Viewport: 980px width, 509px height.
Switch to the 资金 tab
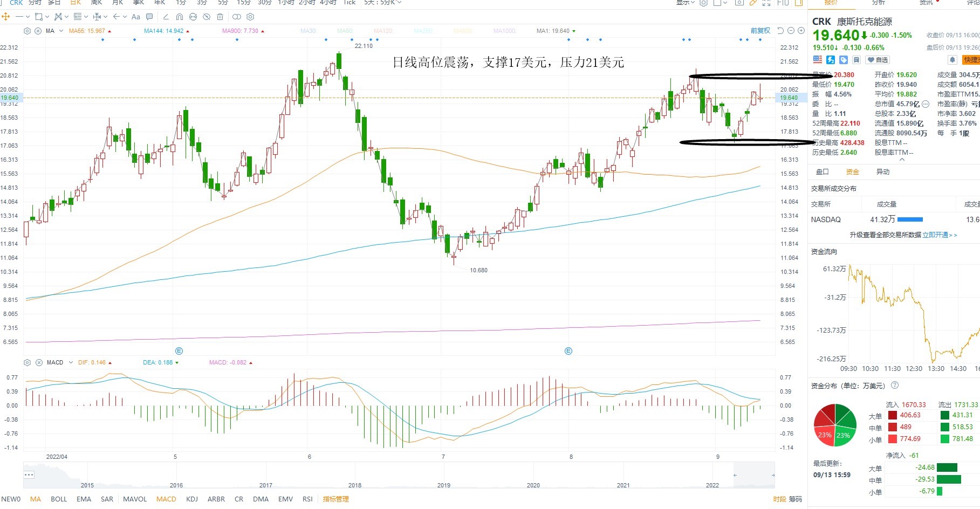tap(852, 172)
